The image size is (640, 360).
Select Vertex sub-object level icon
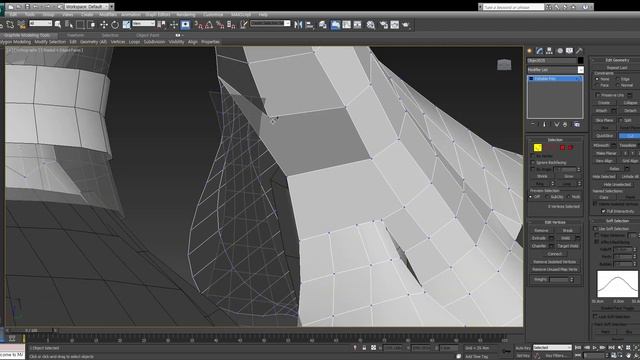tap(538, 147)
